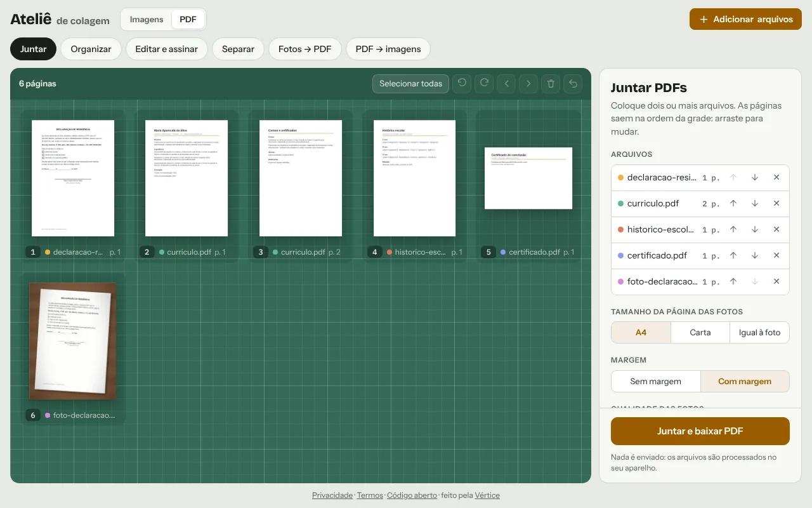This screenshot has width=812, height=508.
Task: Move selected page right with chevron
Action: pyautogui.click(x=528, y=83)
